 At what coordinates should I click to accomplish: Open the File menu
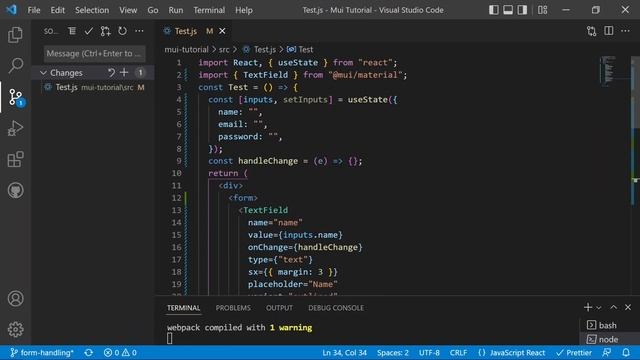point(34,10)
